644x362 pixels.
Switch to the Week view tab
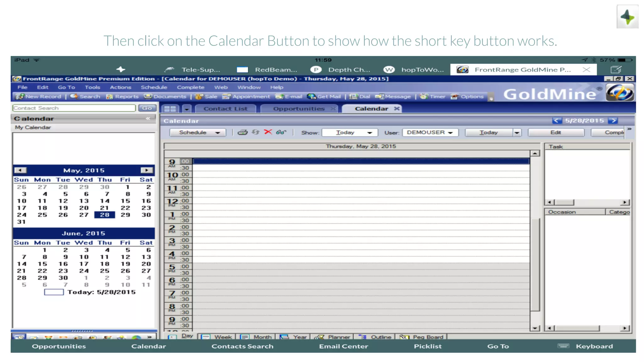click(x=217, y=337)
